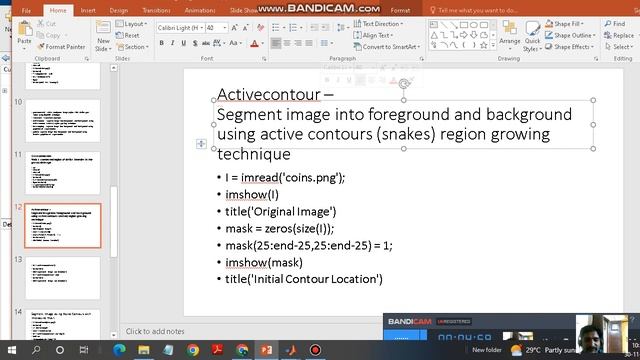Open the font size dropdown arrow
640x360 pixels.
click(224, 28)
